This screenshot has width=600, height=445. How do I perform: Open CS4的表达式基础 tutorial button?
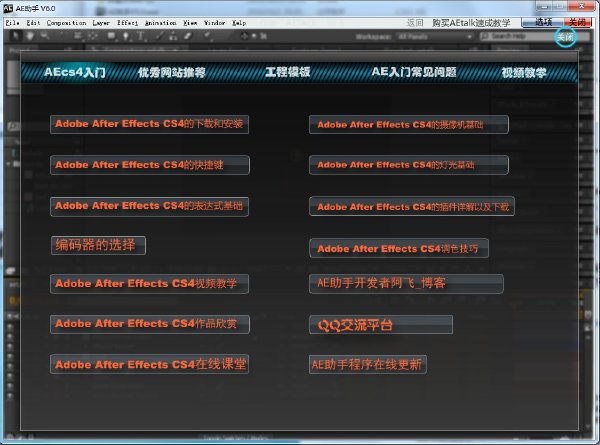(149, 206)
